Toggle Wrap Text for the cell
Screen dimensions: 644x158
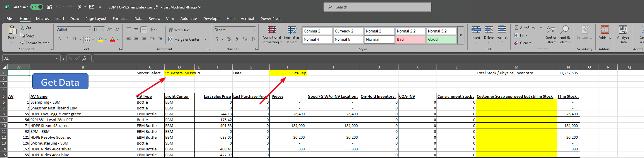coord(179,30)
